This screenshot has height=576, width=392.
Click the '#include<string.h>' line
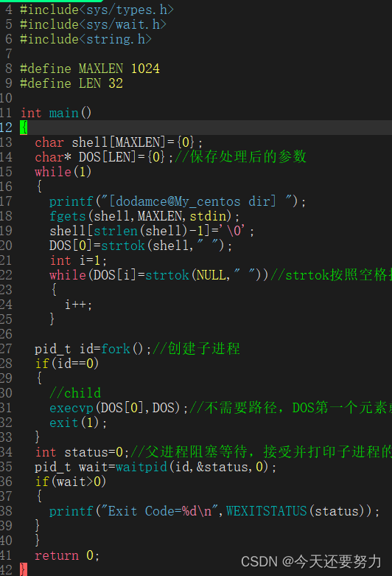pyautogui.click(x=86, y=39)
